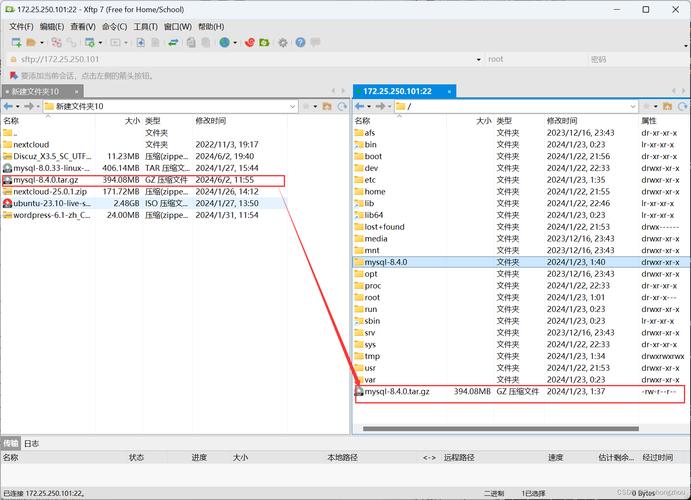Click the 进度 column in transfer list
Screen dimensions: 691x500
tap(199, 458)
